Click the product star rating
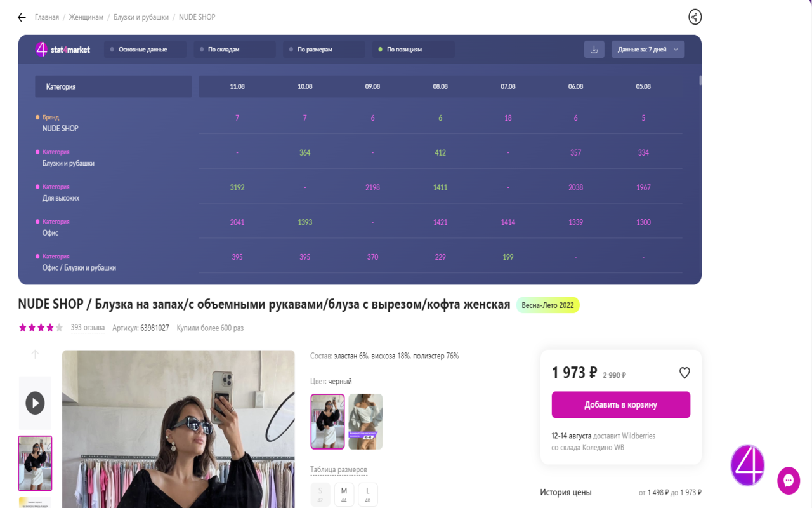This screenshot has height=508, width=812. click(41, 328)
